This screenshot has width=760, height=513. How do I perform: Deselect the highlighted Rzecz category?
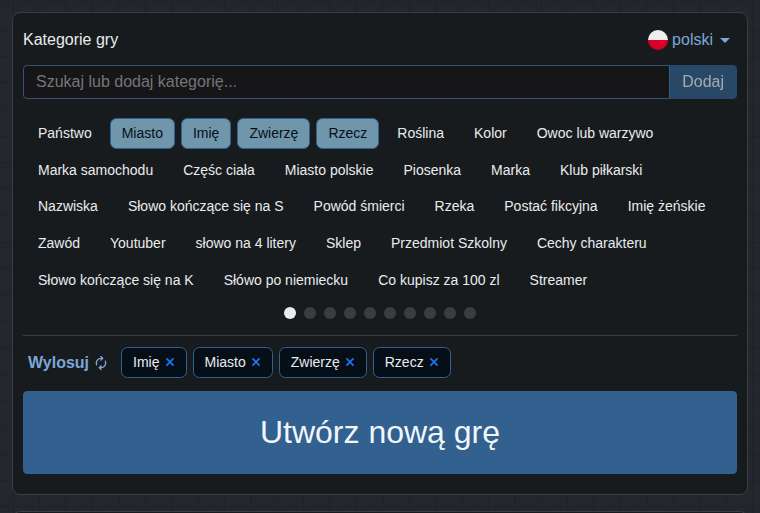(x=348, y=133)
